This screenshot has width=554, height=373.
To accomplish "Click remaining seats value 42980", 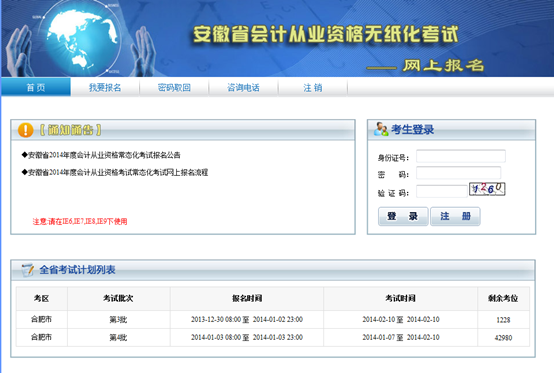I will click(503, 338).
